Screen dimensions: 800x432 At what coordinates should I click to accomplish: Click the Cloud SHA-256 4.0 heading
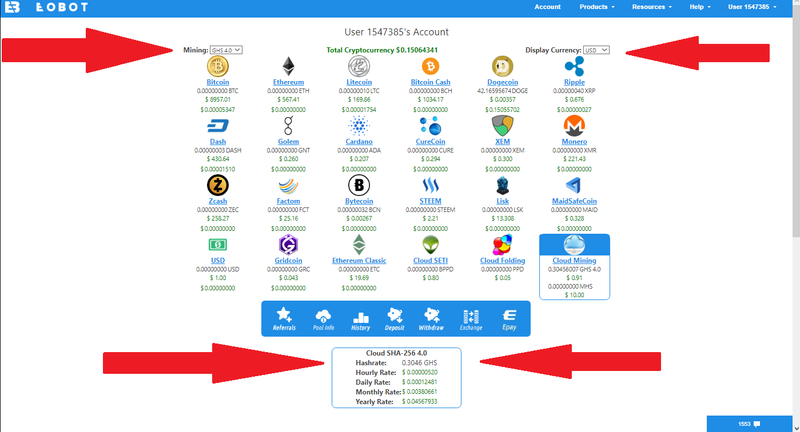tap(396, 353)
